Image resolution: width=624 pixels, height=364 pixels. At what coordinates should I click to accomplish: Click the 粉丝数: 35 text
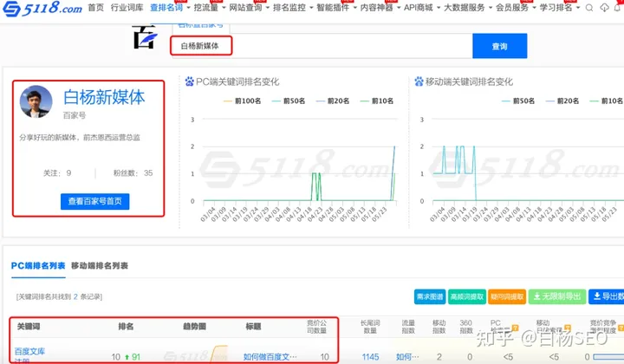133,173
